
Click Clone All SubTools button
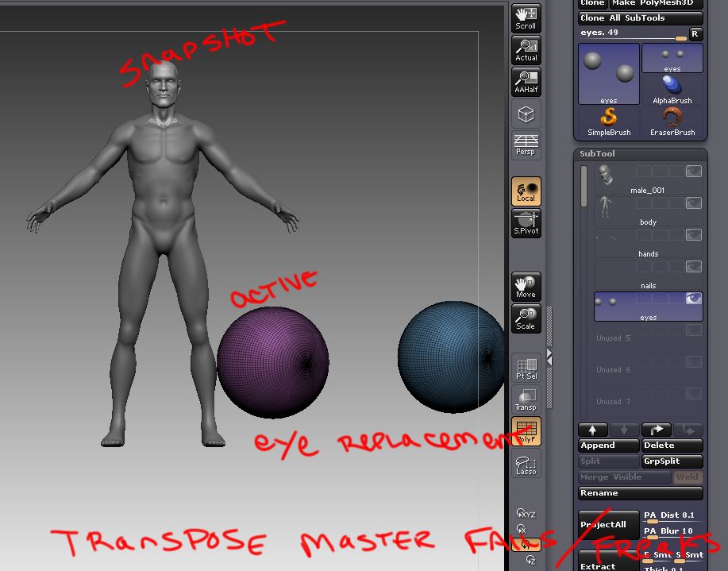pyautogui.click(x=640, y=18)
